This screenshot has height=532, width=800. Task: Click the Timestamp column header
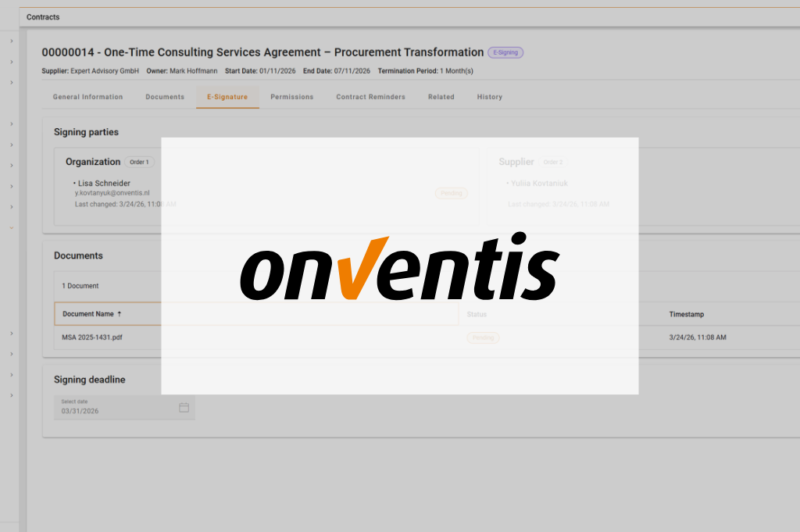pos(686,314)
